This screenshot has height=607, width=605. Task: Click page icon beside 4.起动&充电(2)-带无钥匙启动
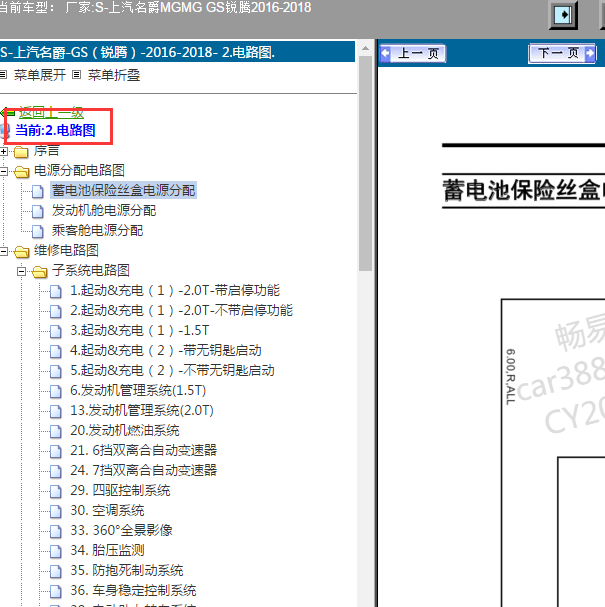pyautogui.click(x=56, y=352)
